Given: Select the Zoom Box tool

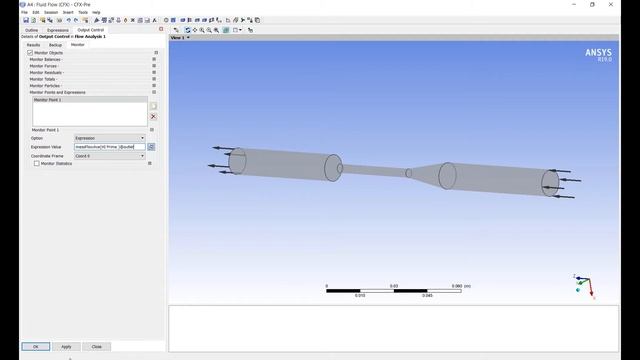Looking at the screenshot, I should click(209, 30).
